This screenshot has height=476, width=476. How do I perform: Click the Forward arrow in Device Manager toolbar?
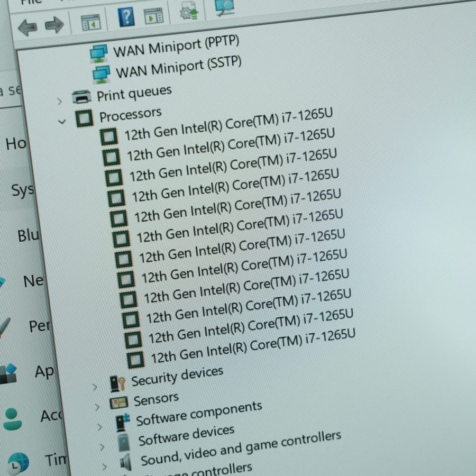click(x=54, y=24)
